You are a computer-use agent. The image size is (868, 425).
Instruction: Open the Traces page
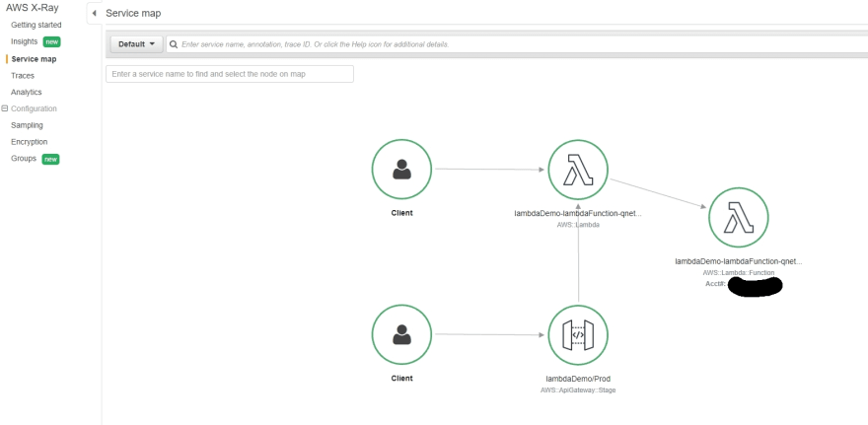click(23, 75)
